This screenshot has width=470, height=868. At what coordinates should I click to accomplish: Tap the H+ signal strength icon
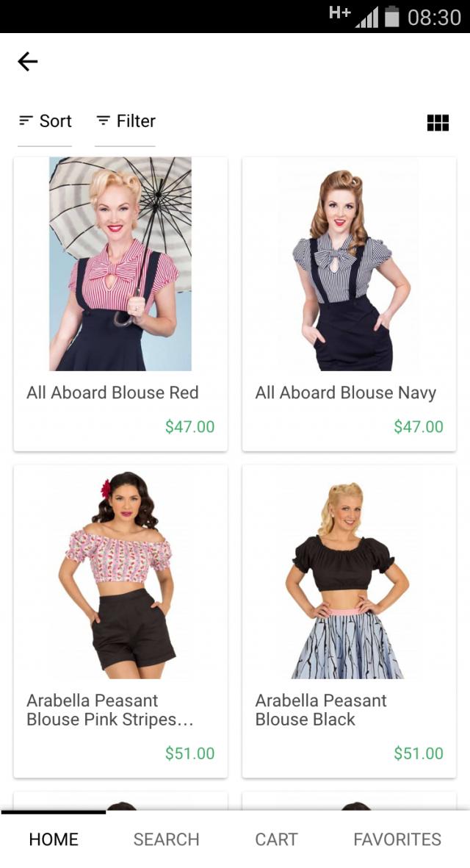click(x=353, y=17)
